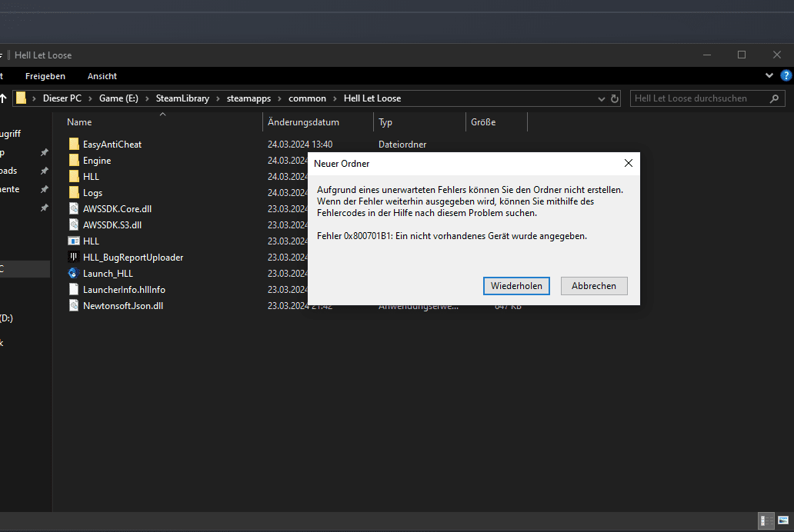This screenshot has width=794, height=532.
Task: Select the HLL folder icon
Action: (x=74, y=177)
